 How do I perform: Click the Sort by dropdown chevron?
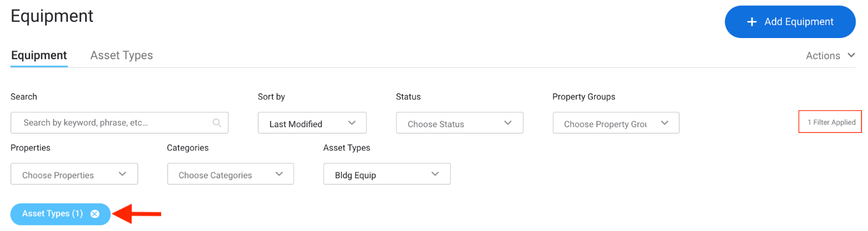[352, 123]
